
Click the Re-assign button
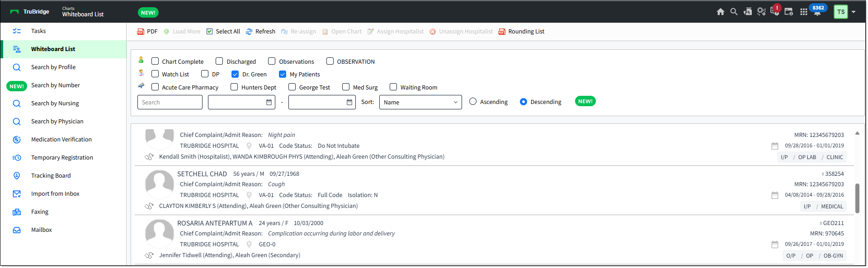(298, 32)
